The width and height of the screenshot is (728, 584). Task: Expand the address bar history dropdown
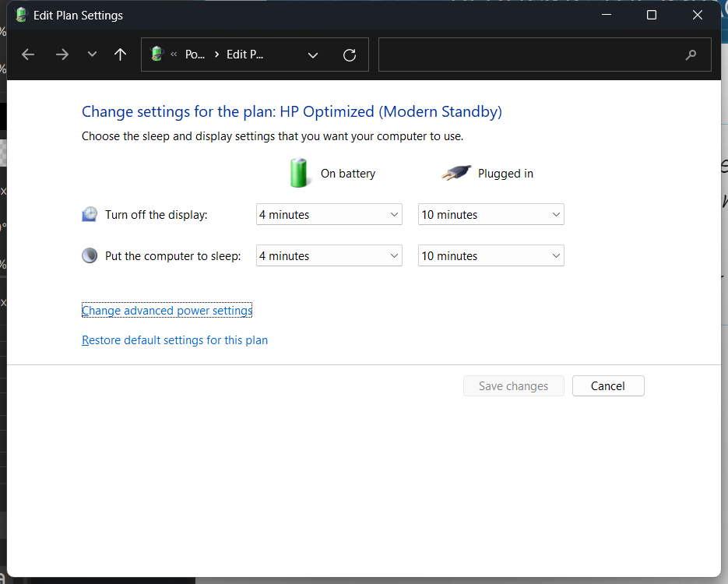tap(313, 55)
